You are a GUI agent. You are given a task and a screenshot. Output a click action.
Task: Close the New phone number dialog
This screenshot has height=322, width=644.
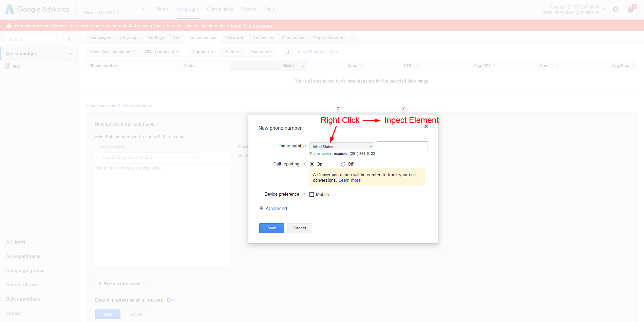(x=426, y=126)
